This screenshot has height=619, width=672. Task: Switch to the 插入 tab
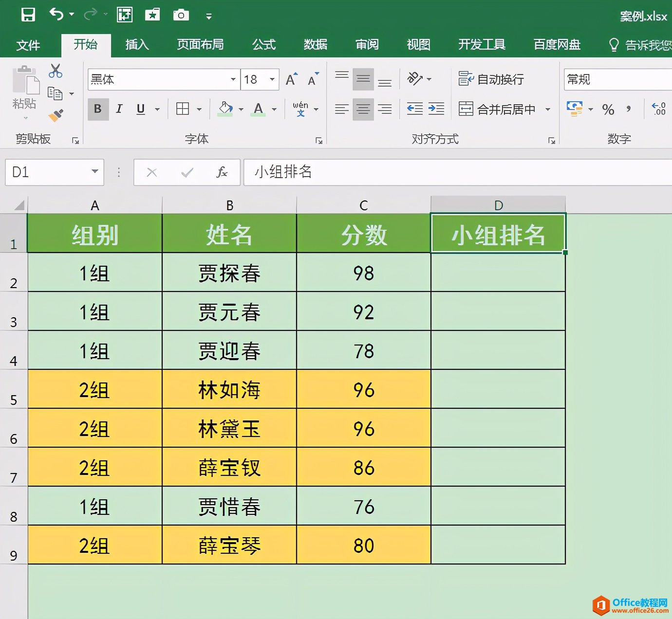pos(137,45)
